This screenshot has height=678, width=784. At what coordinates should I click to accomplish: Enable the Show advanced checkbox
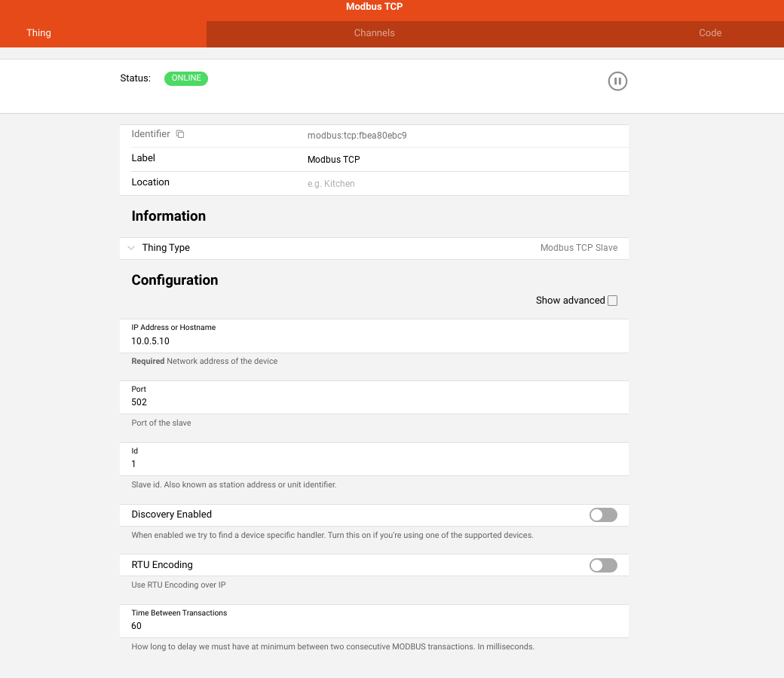(612, 301)
